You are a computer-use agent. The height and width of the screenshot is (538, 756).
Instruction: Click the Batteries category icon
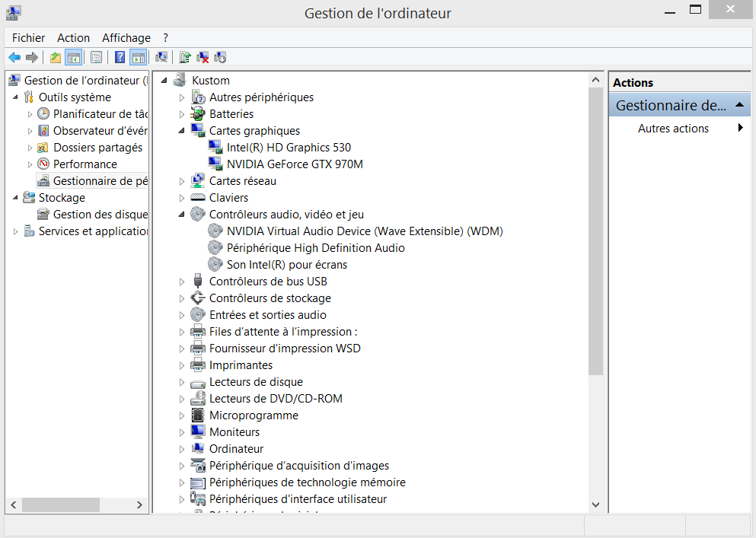click(x=198, y=114)
